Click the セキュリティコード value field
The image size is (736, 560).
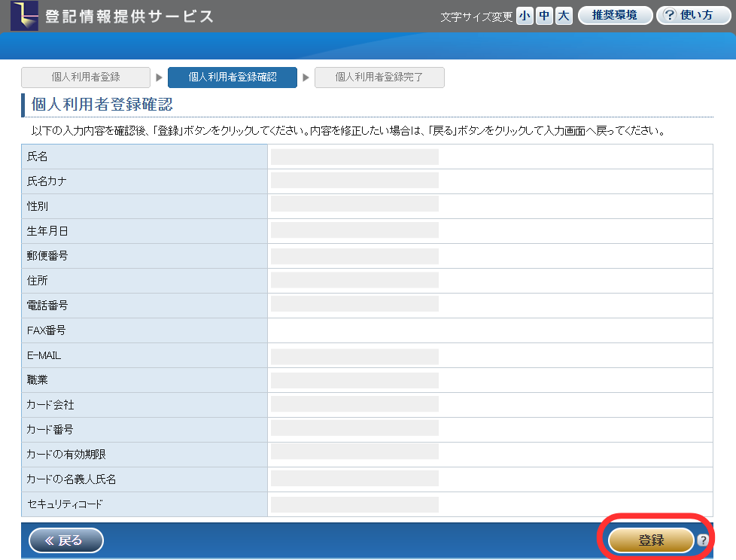(354, 504)
